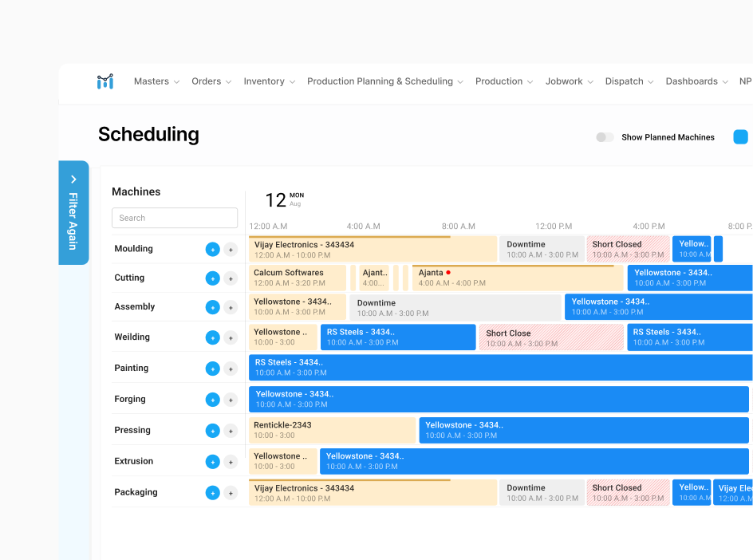
Task: Expand the Dashboards dropdown menu
Action: click(696, 81)
